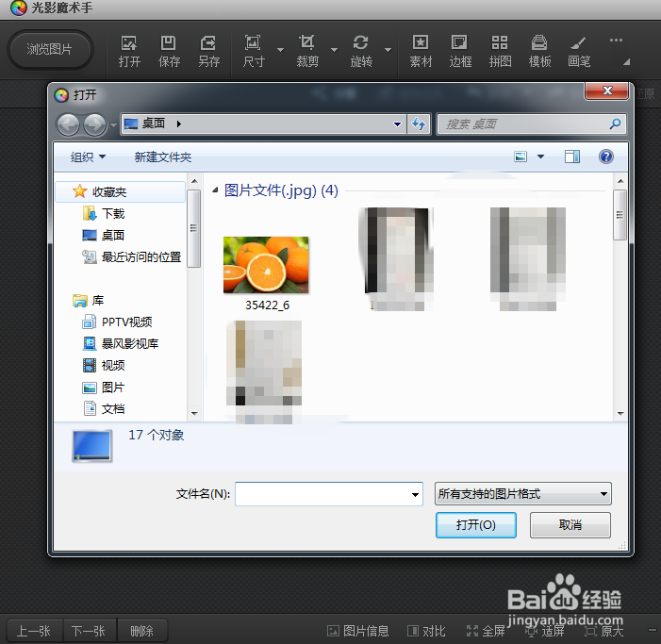Expand the 旋转 dropdown arrow

click(x=388, y=50)
